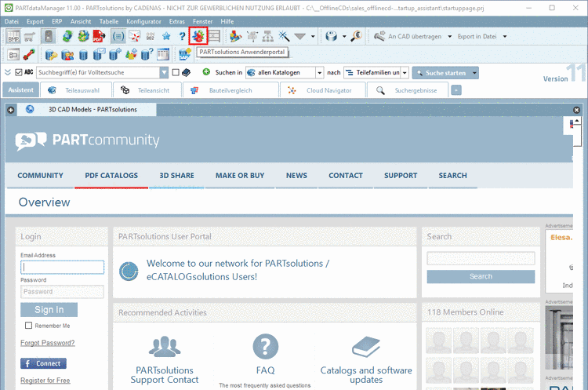Open MAKE OR BUY in site navigation

240,175
